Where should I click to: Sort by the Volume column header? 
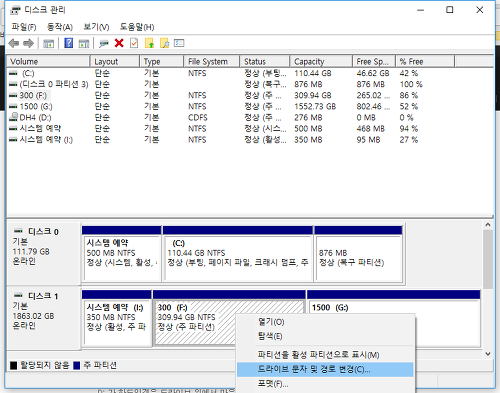pyautogui.click(x=48, y=62)
